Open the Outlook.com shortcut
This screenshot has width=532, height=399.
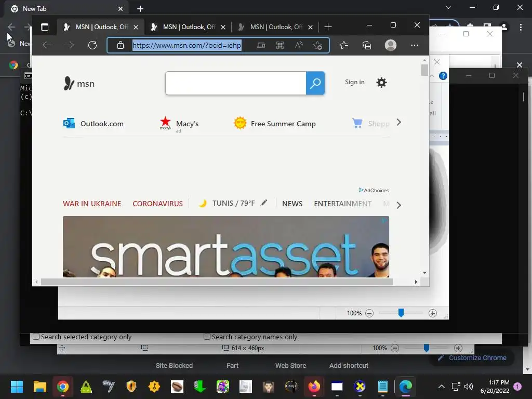coord(94,124)
